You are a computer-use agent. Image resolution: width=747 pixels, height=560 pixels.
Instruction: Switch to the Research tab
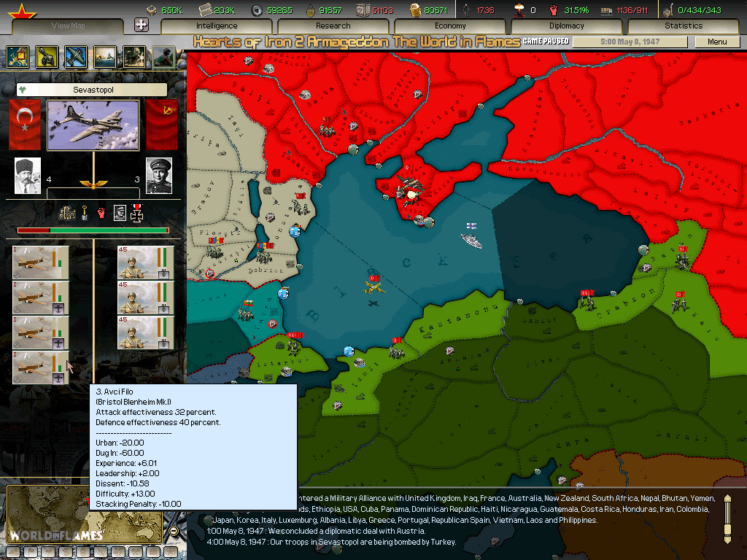pyautogui.click(x=333, y=26)
